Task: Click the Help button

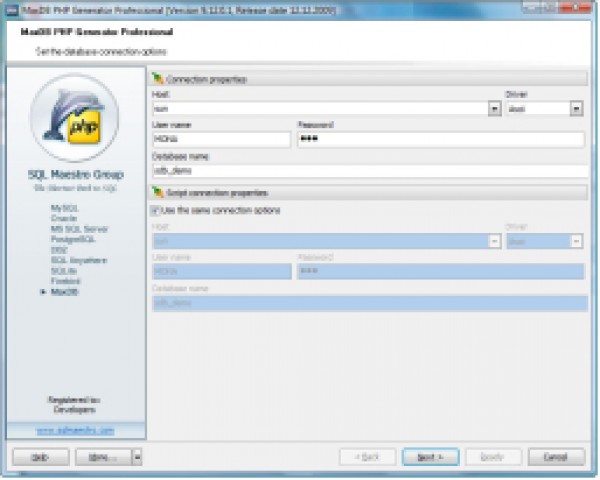Action: click(41, 457)
